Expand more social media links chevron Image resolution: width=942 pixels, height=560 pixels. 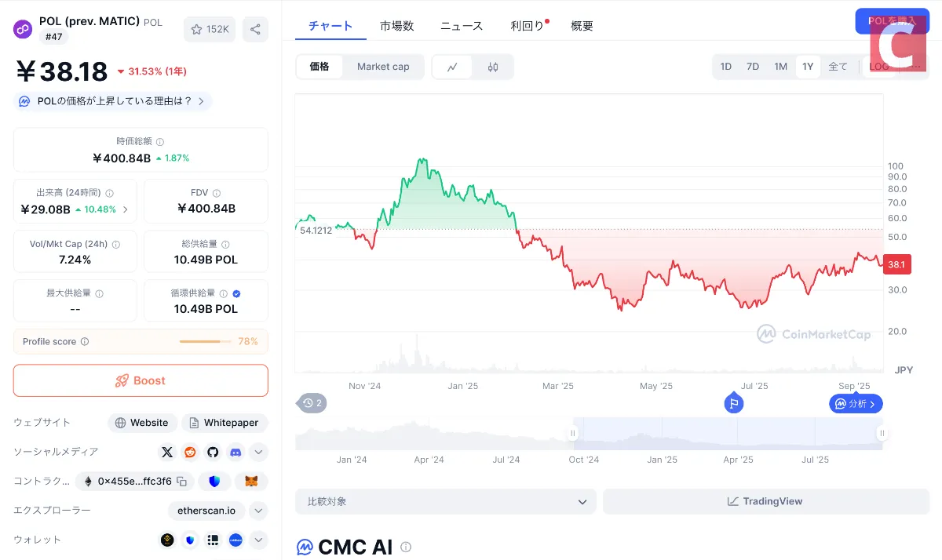click(259, 452)
